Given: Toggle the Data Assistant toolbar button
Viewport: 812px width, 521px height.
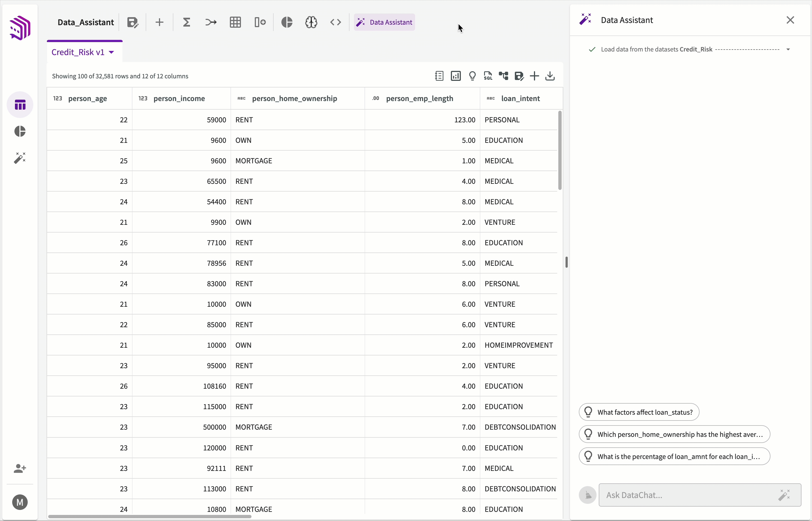Looking at the screenshot, I should point(384,22).
